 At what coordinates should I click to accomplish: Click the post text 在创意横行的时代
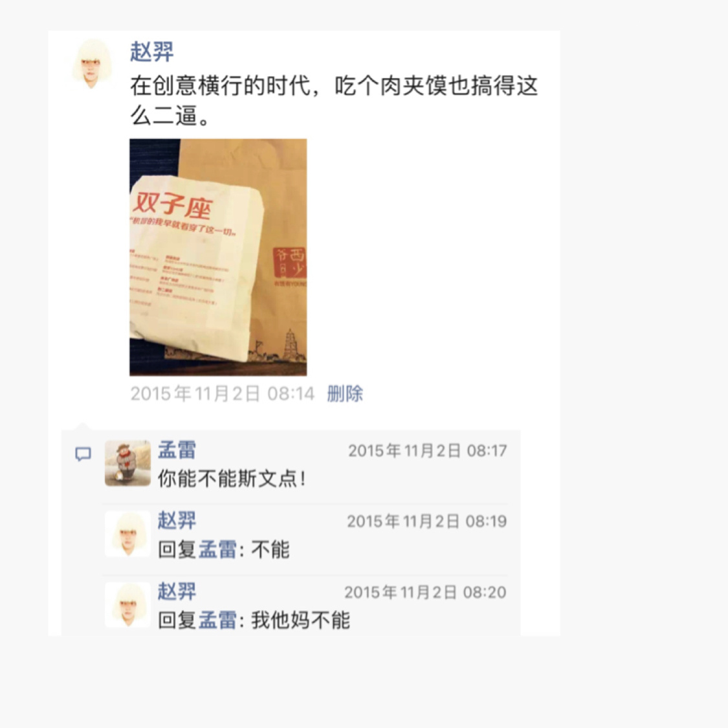(x=221, y=86)
